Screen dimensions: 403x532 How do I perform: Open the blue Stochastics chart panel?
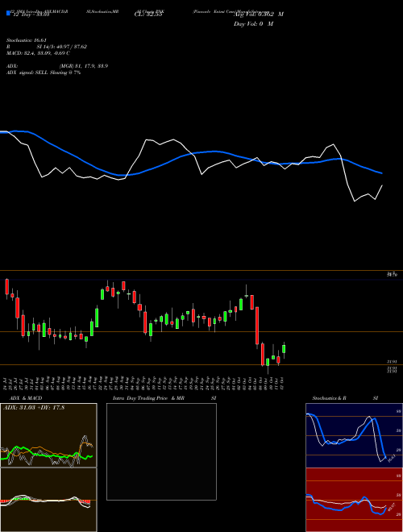point(354,435)
